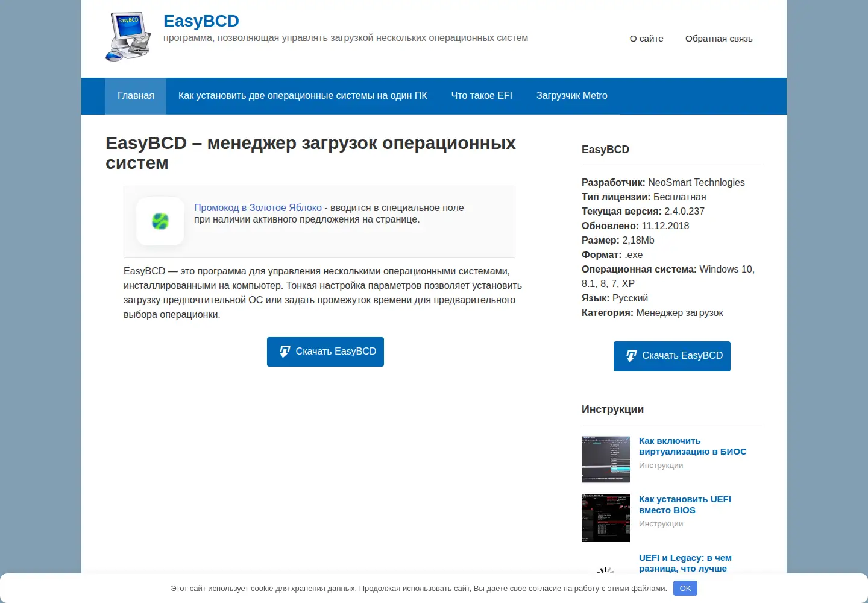Accept cookies with the OK button
The image size is (868, 603).
point(685,588)
